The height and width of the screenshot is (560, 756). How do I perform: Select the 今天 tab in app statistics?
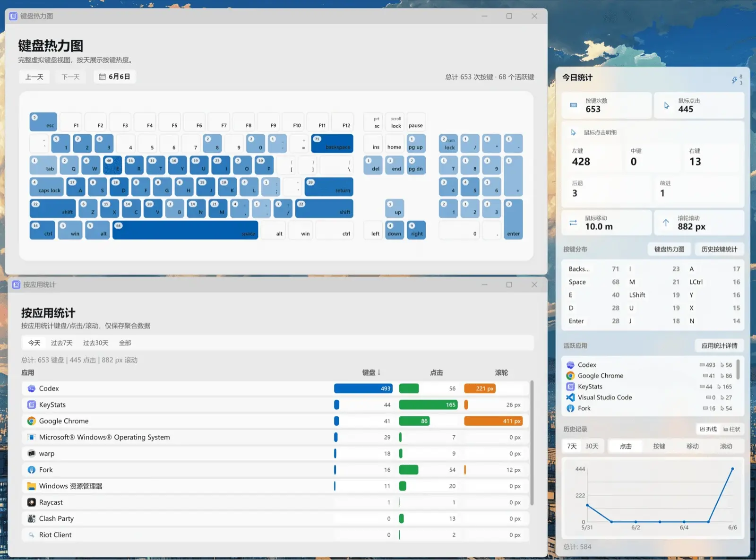(x=34, y=343)
